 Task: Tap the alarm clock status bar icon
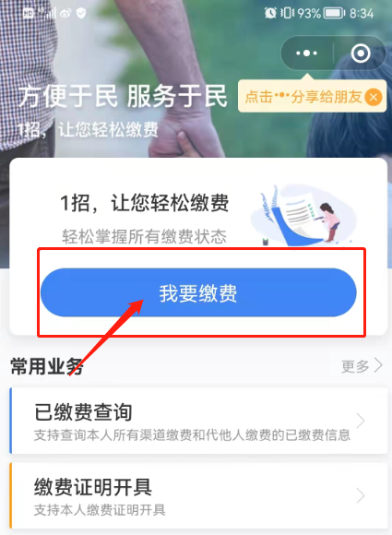[x=270, y=13]
